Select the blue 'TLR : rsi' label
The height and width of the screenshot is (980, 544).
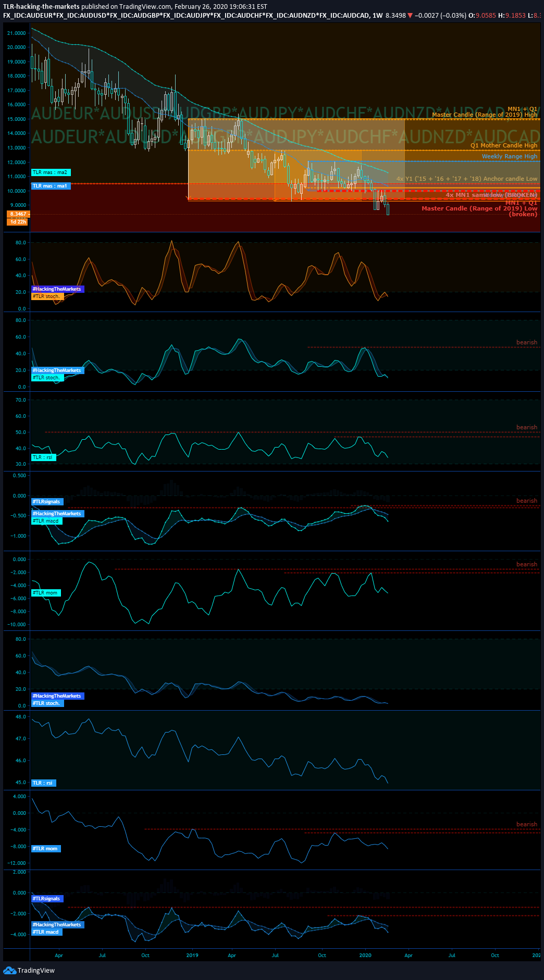(43, 783)
